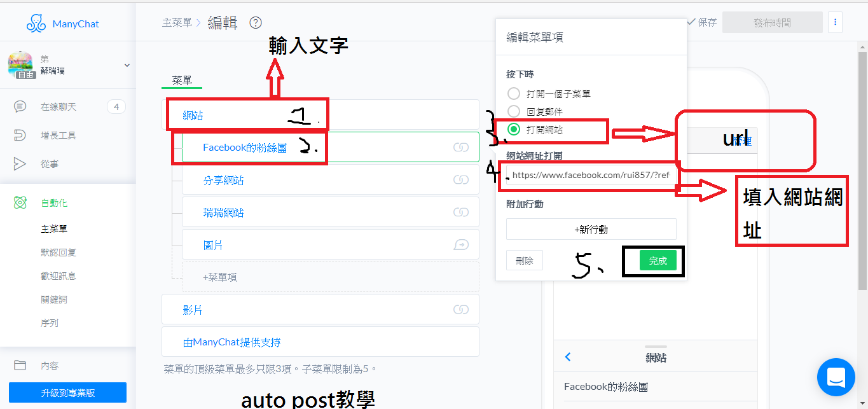
Task: Click +新行動 add action button
Action: click(591, 229)
